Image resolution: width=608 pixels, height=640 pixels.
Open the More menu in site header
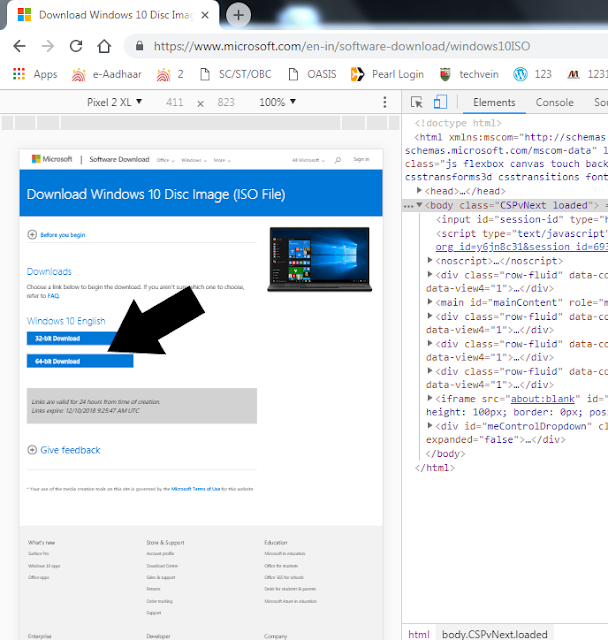[x=222, y=160]
